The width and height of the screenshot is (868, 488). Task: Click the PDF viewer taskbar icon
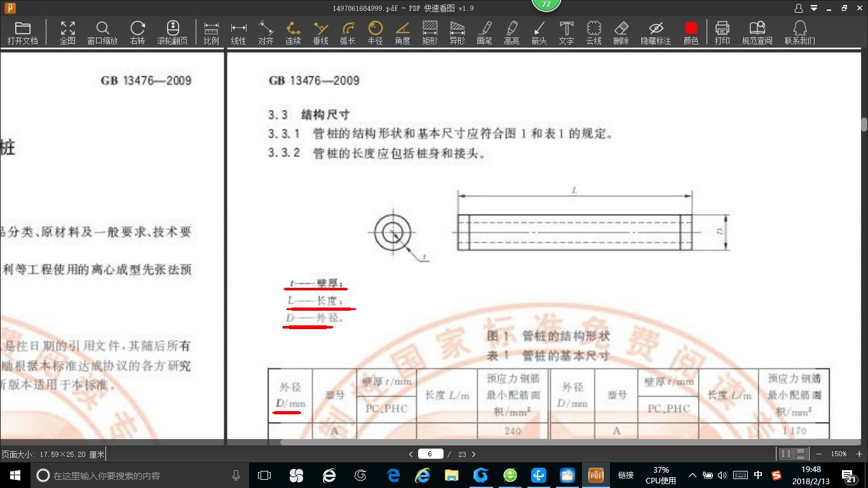click(595, 475)
